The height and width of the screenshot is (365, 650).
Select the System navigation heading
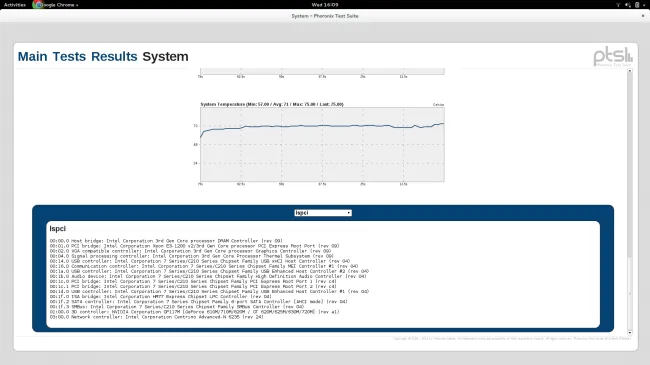click(165, 56)
